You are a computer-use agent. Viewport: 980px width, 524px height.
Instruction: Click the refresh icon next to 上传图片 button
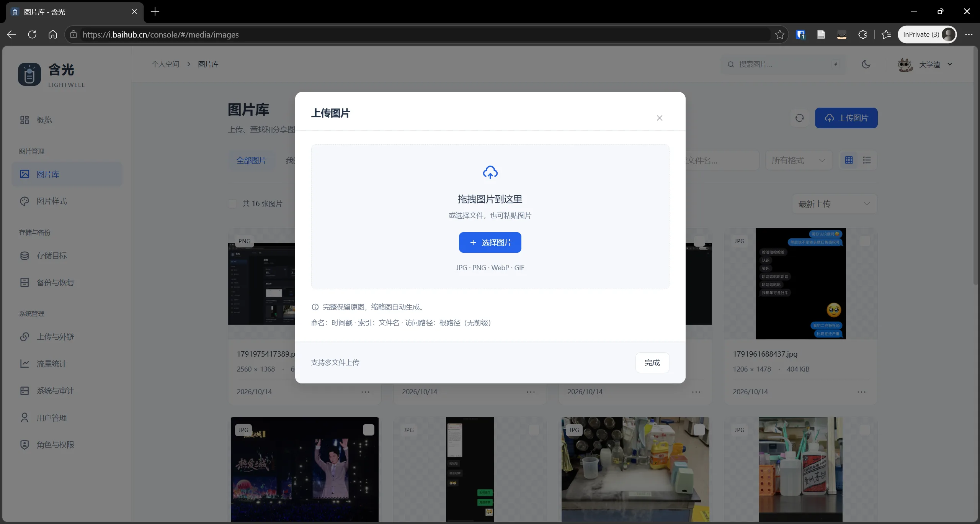coord(799,118)
